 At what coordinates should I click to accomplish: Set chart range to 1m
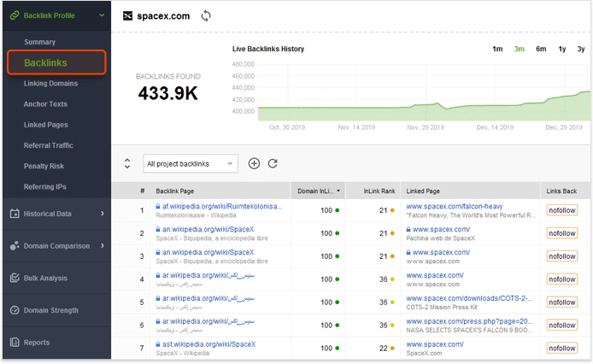(x=497, y=49)
